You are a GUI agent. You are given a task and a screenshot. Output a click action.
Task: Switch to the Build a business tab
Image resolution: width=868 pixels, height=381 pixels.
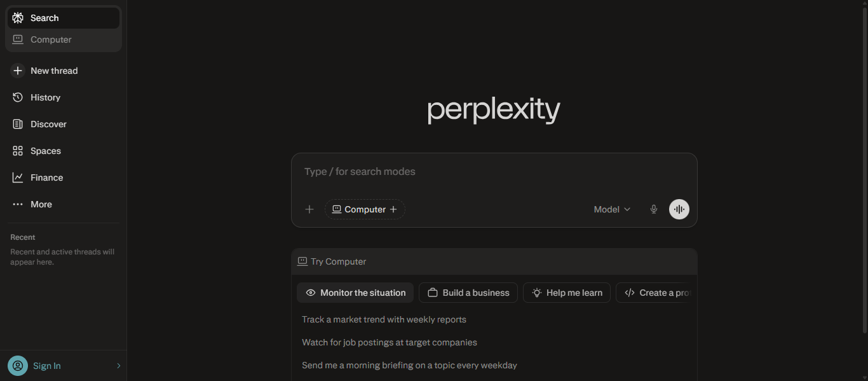tap(468, 292)
